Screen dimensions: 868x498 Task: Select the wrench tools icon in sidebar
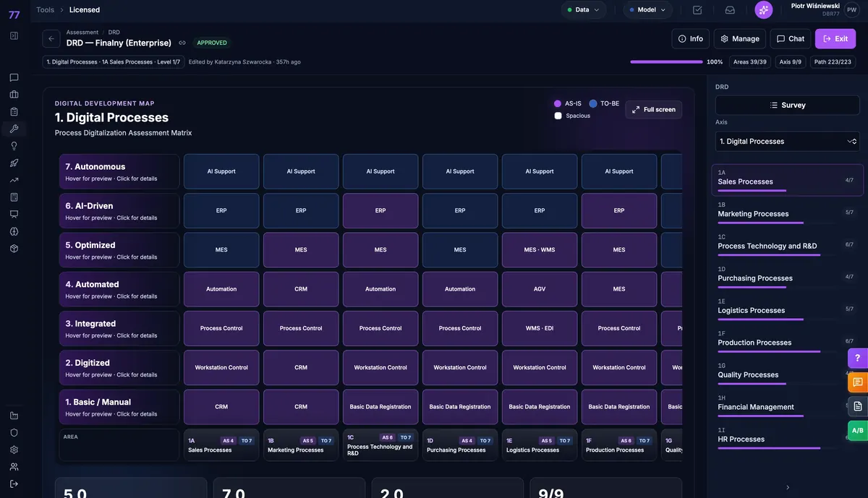click(x=14, y=129)
